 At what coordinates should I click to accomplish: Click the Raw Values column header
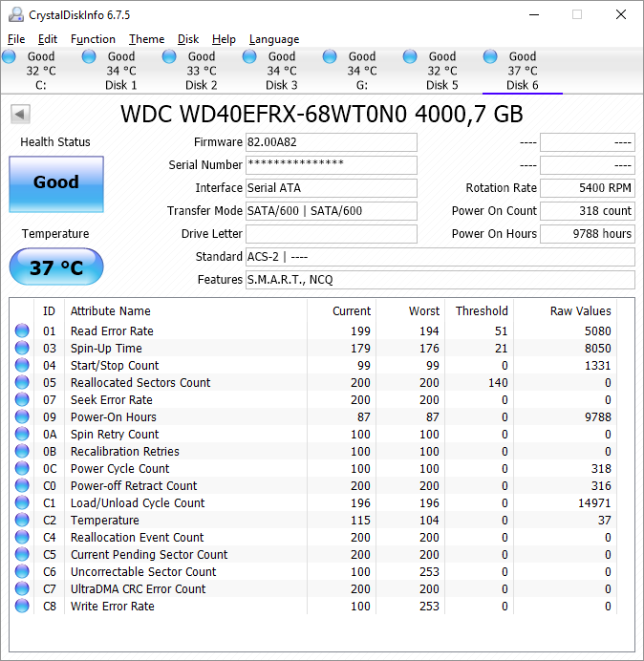pyautogui.click(x=565, y=311)
